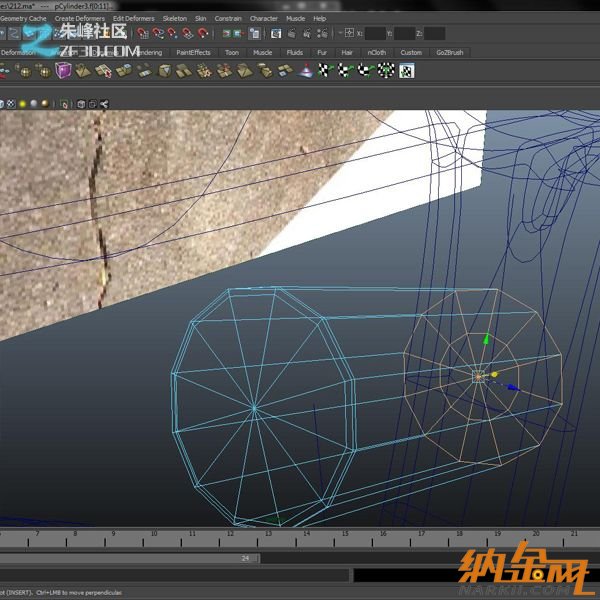Click the purple cone shelf icon
The width and height of the screenshot is (600, 600).
[306, 70]
